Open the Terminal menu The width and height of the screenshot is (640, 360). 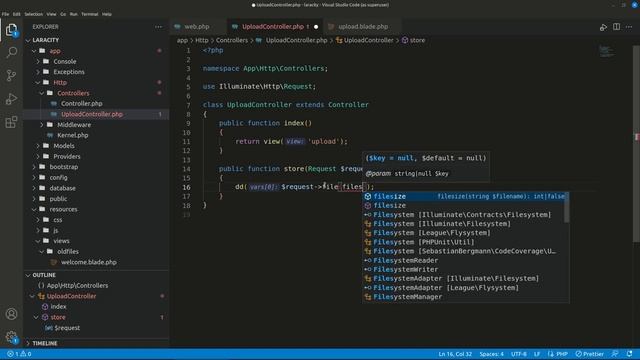(x=89, y=14)
